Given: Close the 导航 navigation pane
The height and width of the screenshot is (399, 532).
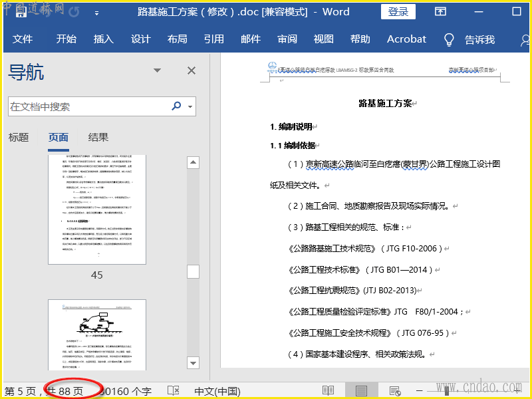Looking at the screenshot, I should (192, 70).
